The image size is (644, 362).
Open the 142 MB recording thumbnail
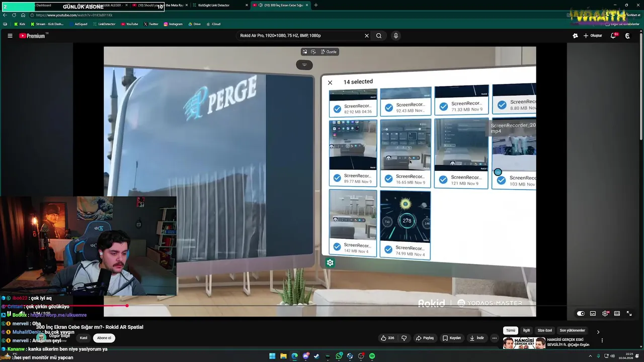(x=353, y=215)
